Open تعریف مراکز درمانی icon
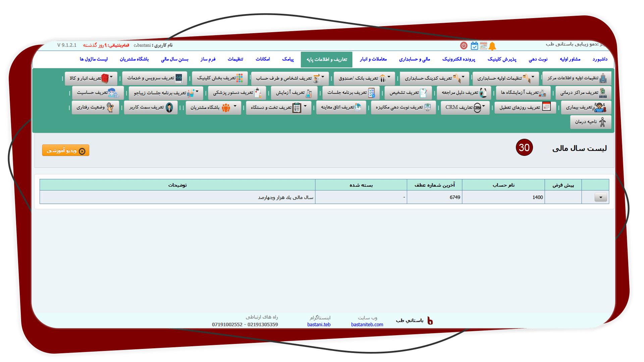The width and height of the screenshot is (644, 362). (x=603, y=93)
